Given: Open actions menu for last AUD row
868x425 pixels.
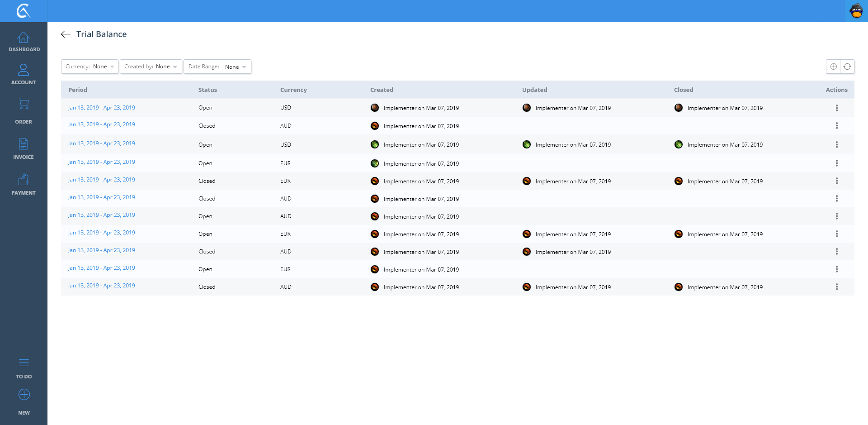Looking at the screenshot, I should [x=836, y=287].
